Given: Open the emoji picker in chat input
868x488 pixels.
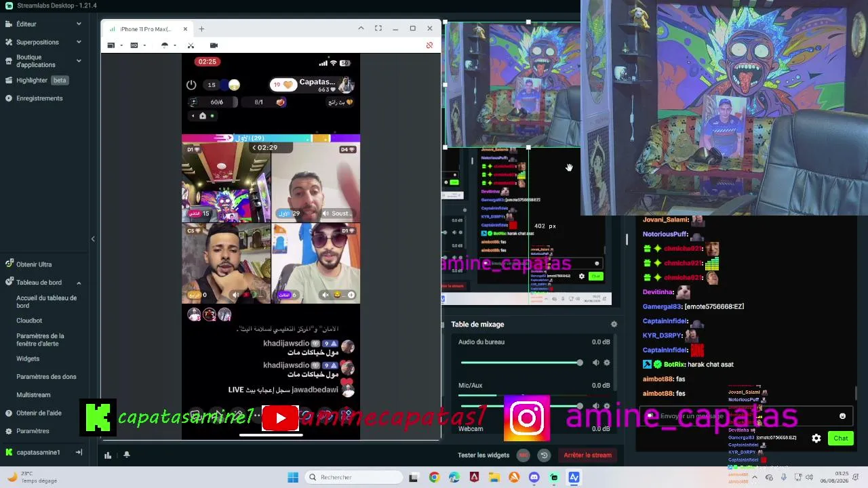Looking at the screenshot, I should point(842,416).
